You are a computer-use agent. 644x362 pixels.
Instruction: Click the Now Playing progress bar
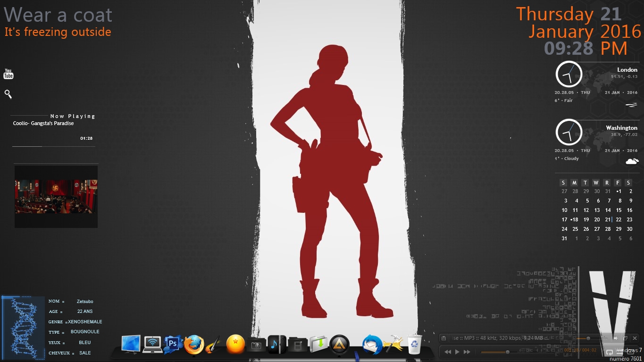pyautogui.click(x=54, y=146)
